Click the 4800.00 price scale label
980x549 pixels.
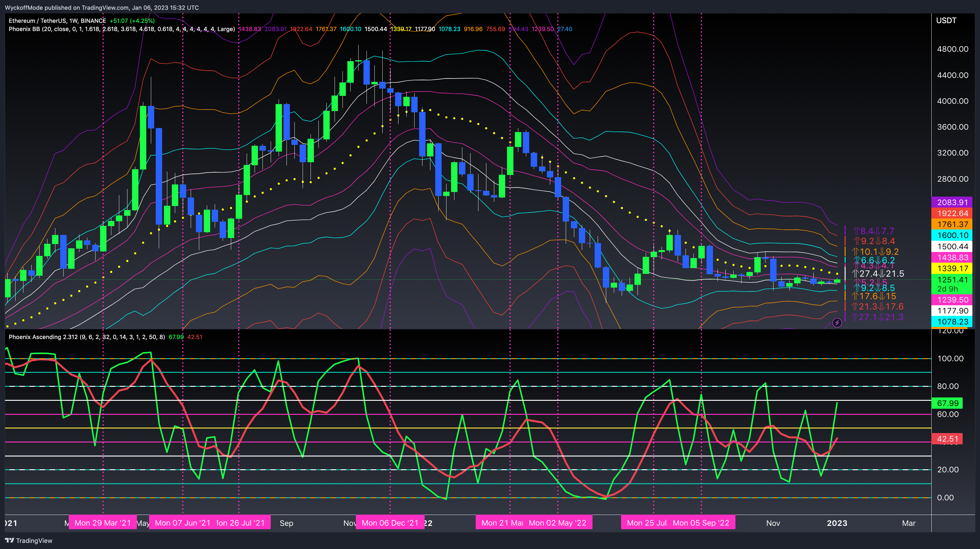[x=953, y=49]
